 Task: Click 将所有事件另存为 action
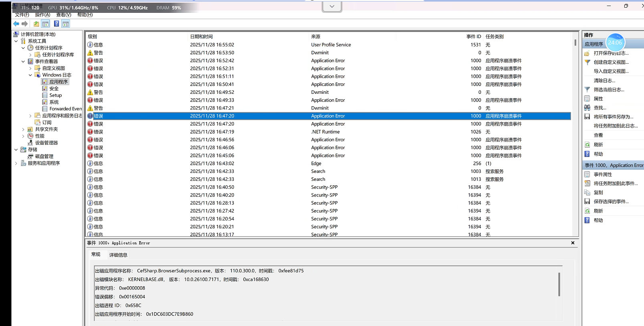point(613,117)
